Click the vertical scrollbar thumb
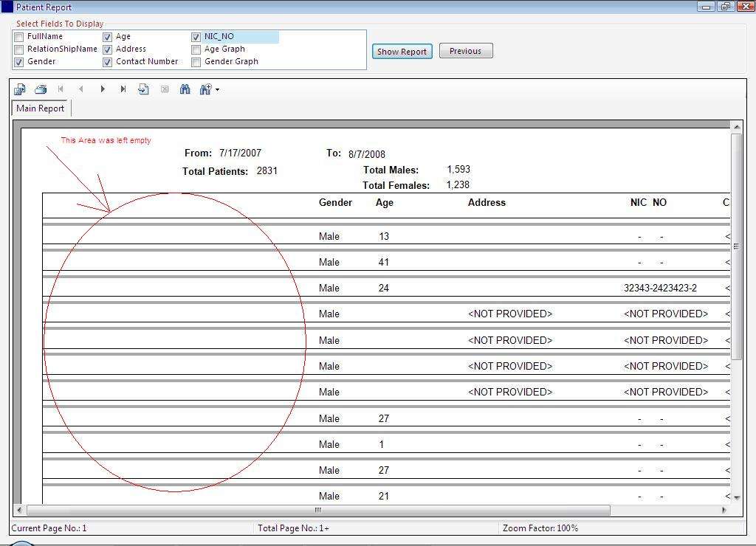756x546 pixels. (x=736, y=246)
